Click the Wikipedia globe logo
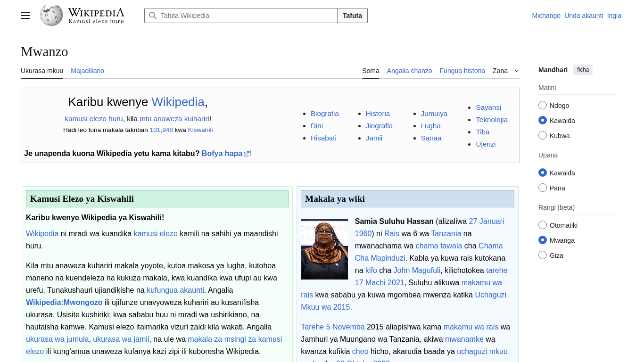The height and width of the screenshot is (362, 644). [x=51, y=16]
